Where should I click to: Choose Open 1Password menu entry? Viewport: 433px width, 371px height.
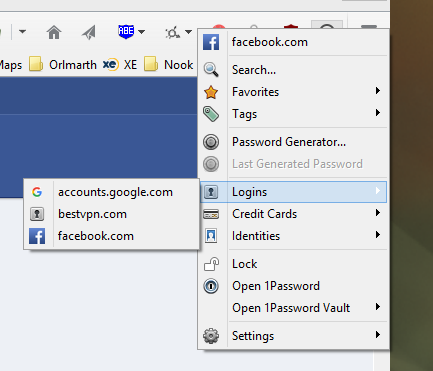[293, 286]
